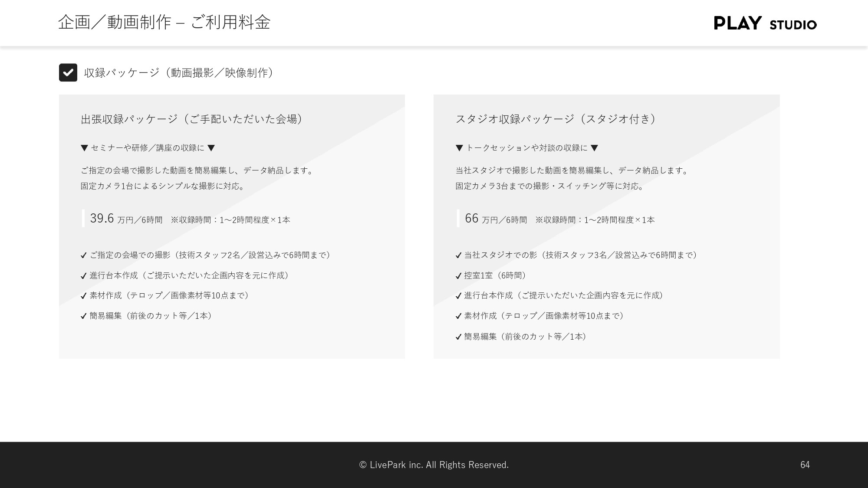This screenshot has width=868, height=488.
Task: Click the checkmark beside 素材作成 in left card
Action: tap(84, 296)
